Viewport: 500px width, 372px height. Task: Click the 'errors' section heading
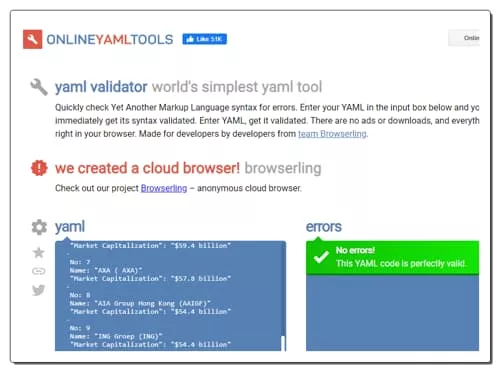[324, 227]
